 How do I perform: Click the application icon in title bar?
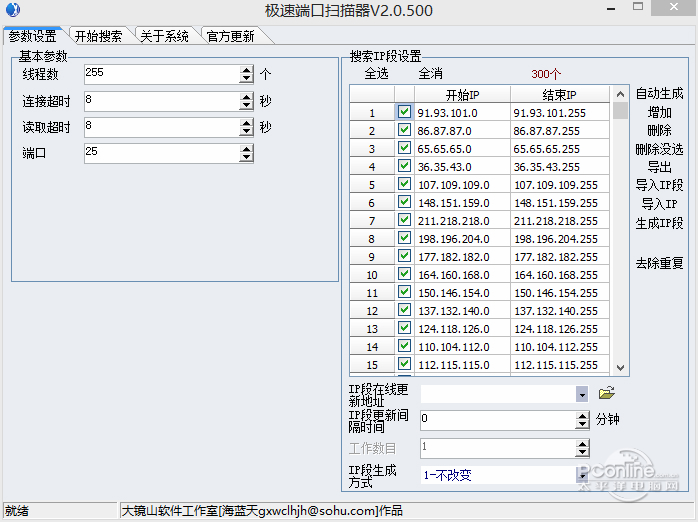(x=12, y=9)
